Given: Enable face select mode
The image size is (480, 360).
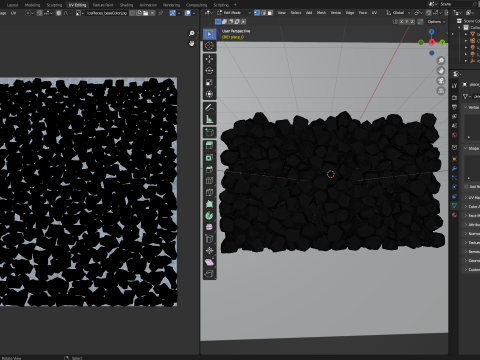Looking at the screenshot, I should (x=270, y=13).
